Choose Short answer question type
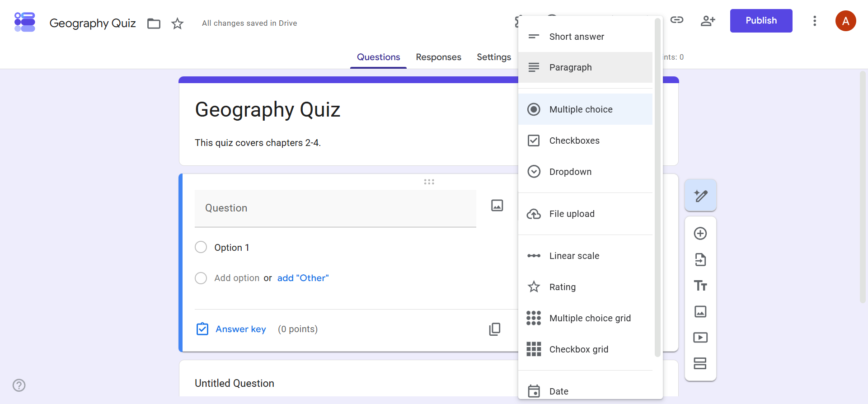The image size is (868, 404). [x=586, y=37]
